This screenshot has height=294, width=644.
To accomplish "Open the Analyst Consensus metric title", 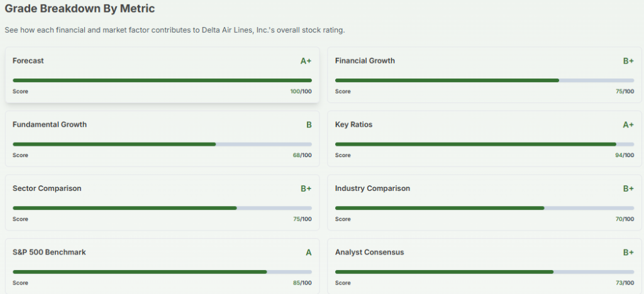I will [x=370, y=252].
